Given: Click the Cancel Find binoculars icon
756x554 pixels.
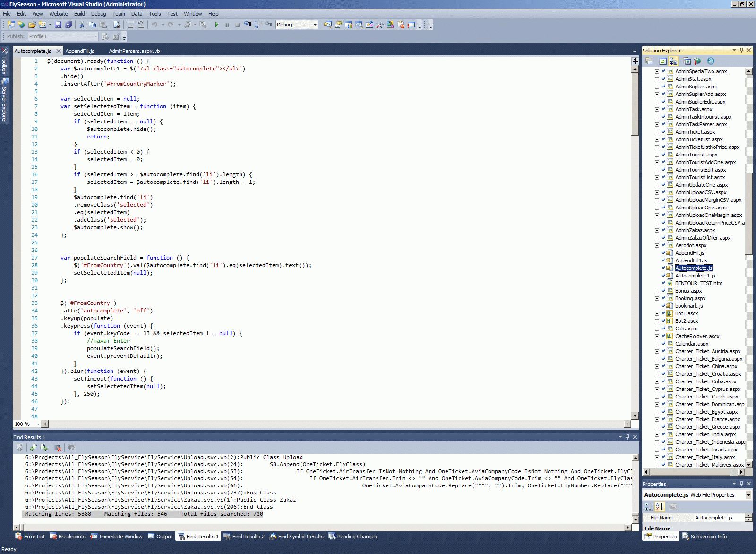Looking at the screenshot, I should click(x=71, y=448).
